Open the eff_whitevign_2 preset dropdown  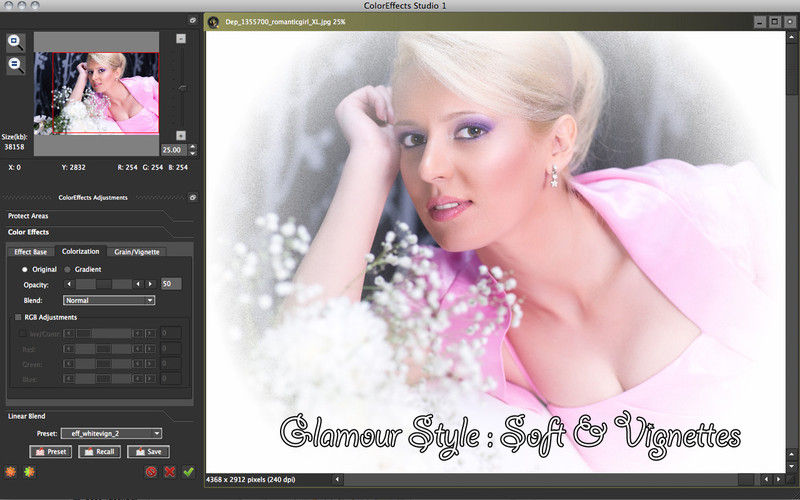click(x=111, y=434)
